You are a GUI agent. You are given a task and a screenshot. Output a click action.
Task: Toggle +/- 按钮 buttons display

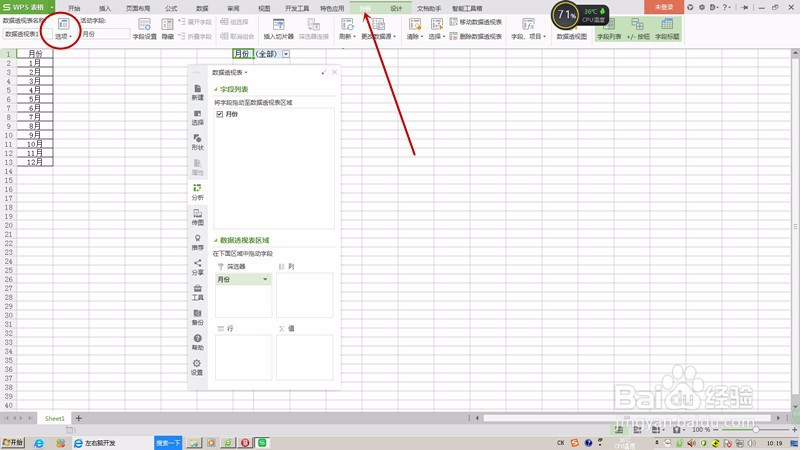638,30
